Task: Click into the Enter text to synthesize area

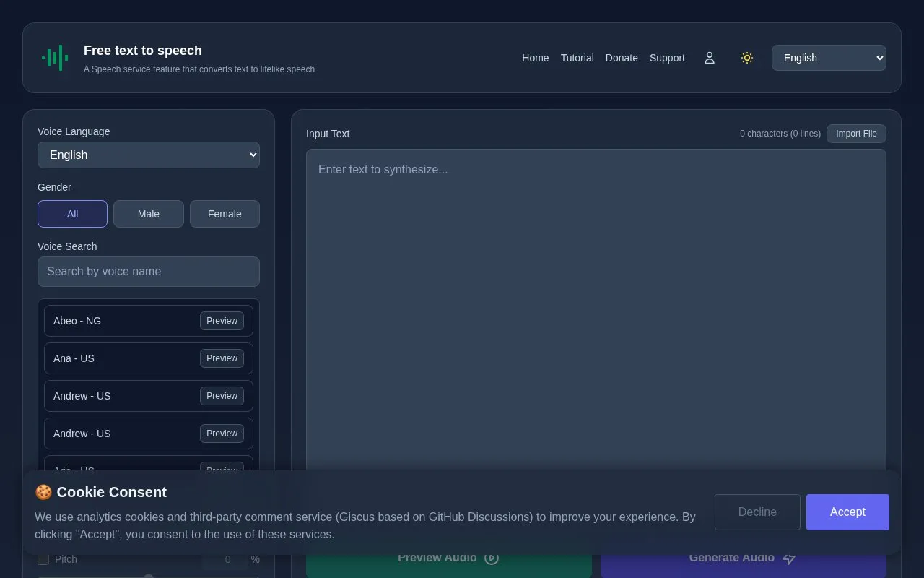Action: (596, 311)
